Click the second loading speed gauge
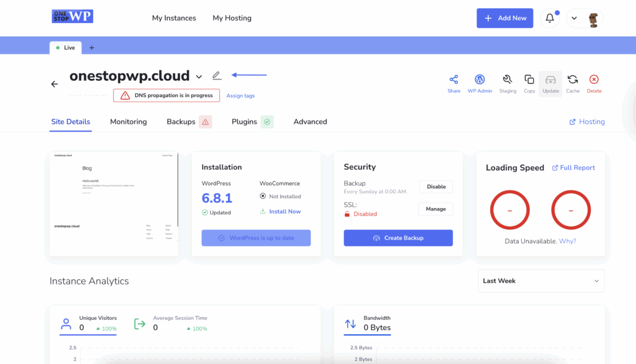Image resolution: width=636 pixels, height=364 pixels. click(571, 210)
